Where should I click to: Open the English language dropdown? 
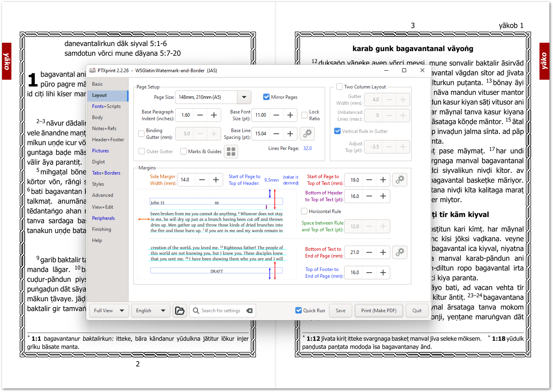point(150,310)
